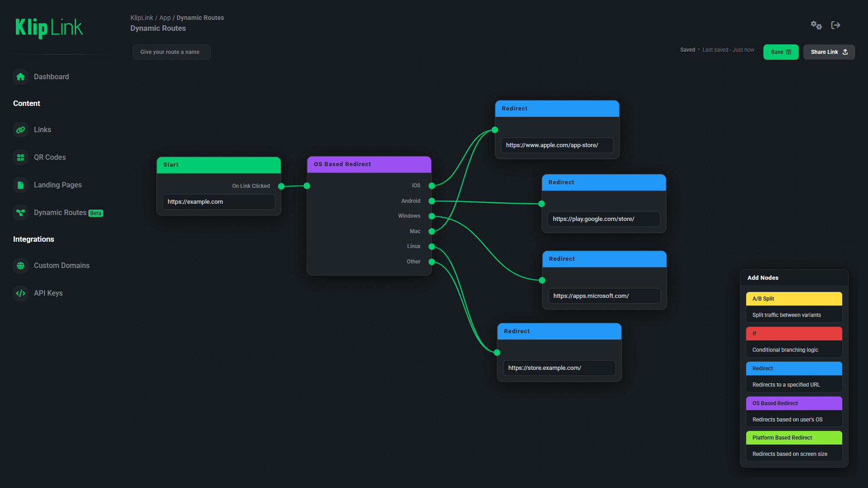
Task: Click the OS Based Redirect canvas node header
Action: tap(369, 164)
